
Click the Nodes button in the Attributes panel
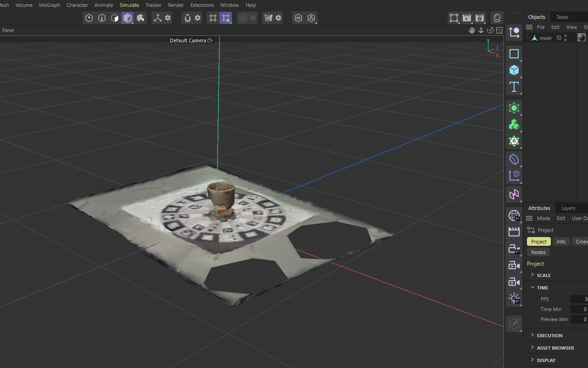(x=538, y=252)
